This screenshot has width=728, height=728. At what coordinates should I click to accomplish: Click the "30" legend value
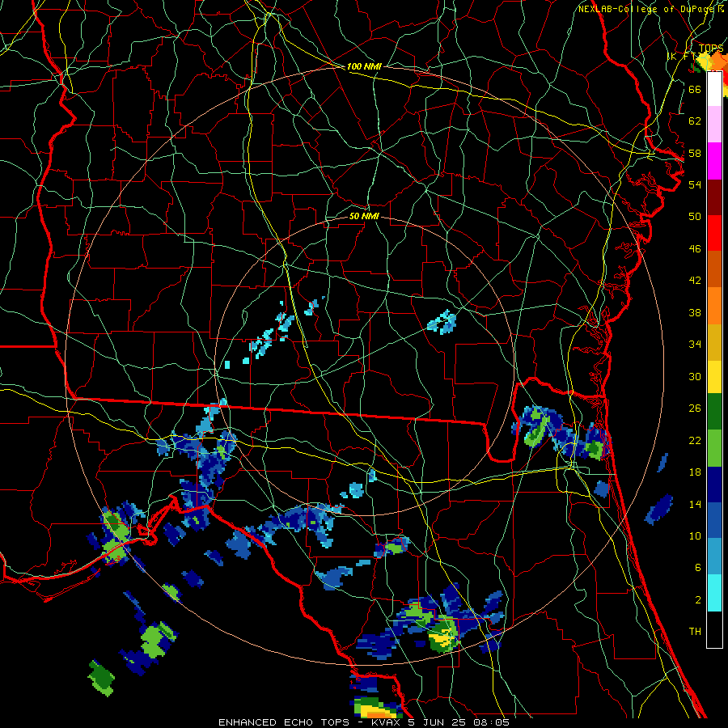[695, 376]
